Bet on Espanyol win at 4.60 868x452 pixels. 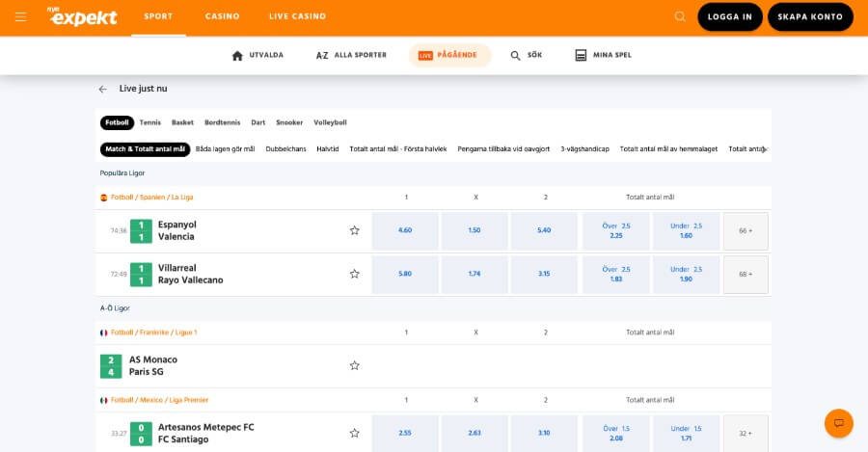pyautogui.click(x=405, y=230)
